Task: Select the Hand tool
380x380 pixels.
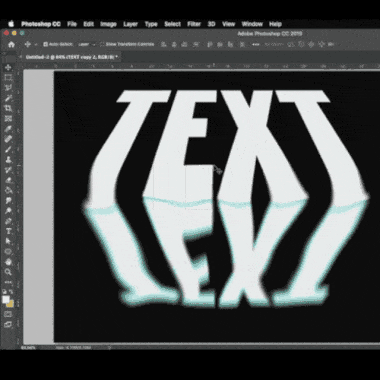Action: point(9,262)
